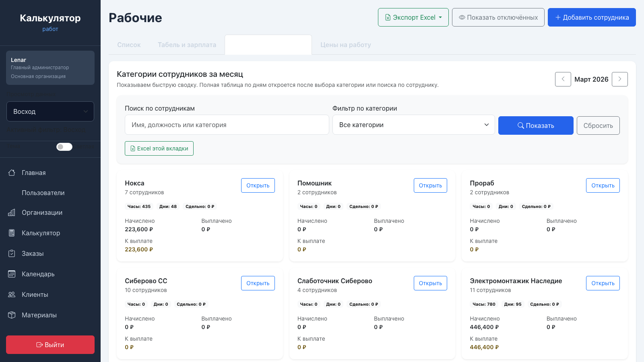The image size is (644, 362).
Task: Switch to the Табель и зарплата tab
Action: [x=187, y=45]
